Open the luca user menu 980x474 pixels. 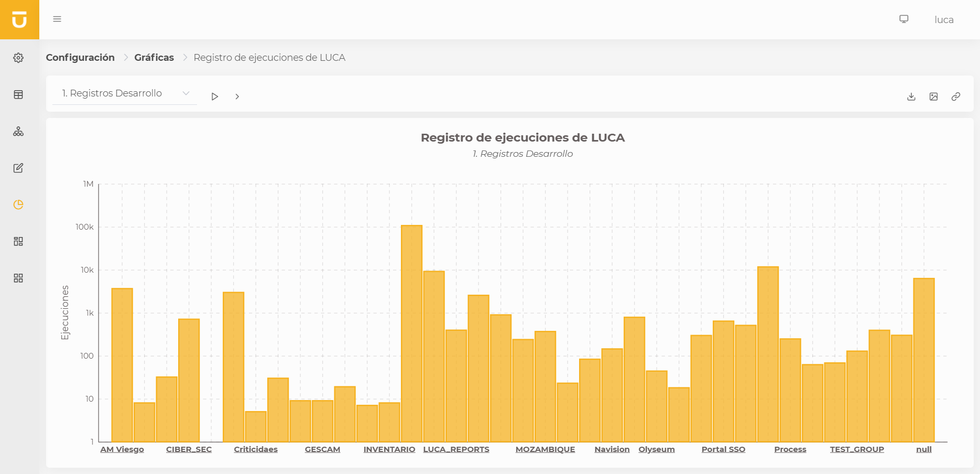tap(944, 20)
